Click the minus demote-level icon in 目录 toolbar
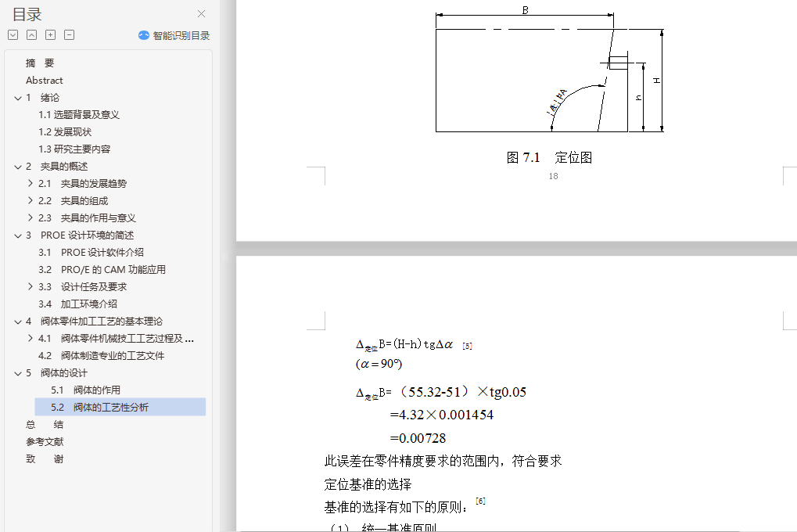This screenshot has width=797, height=532. (69, 34)
